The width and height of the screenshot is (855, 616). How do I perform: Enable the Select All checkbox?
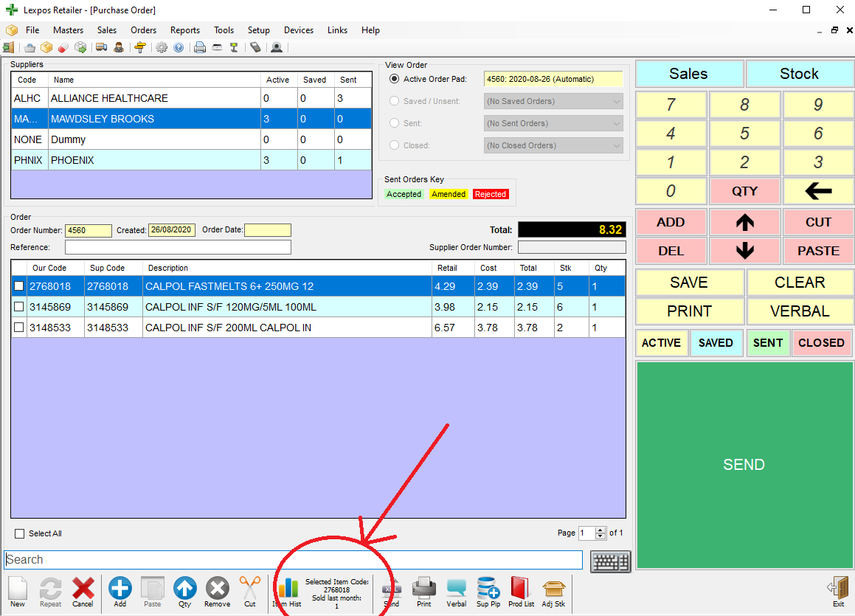point(19,533)
